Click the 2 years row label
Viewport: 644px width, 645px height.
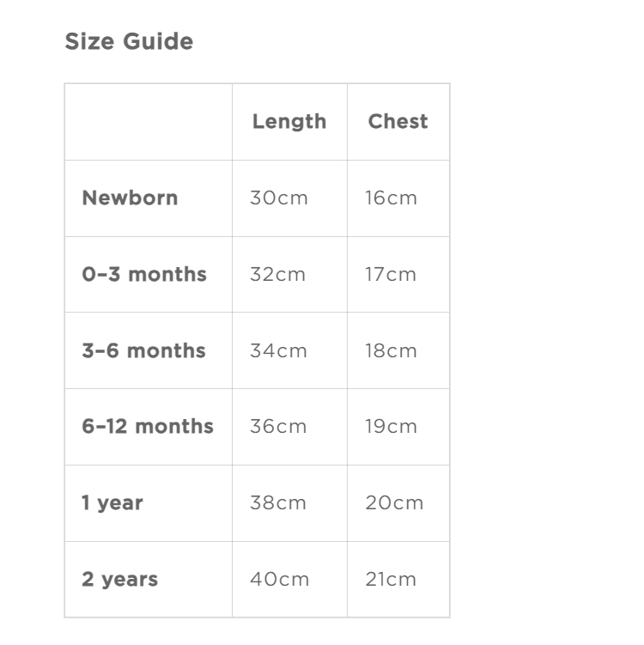tap(119, 579)
